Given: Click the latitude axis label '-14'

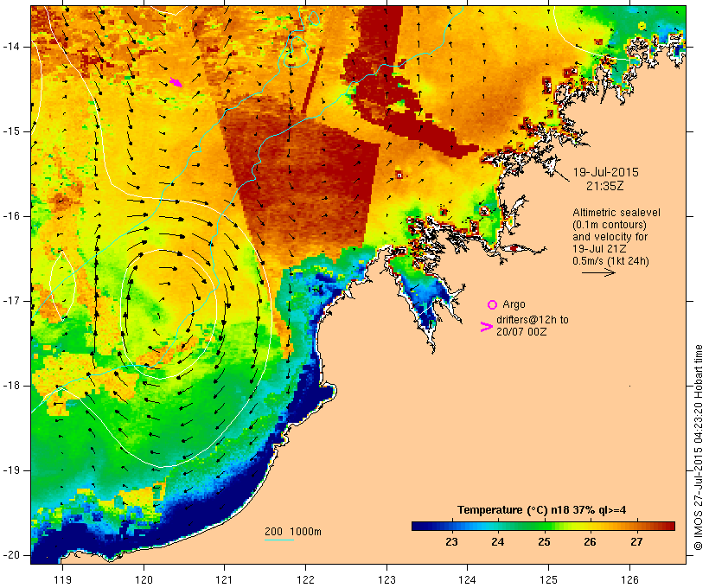Looking at the screenshot, I should pyautogui.click(x=11, y=46).
